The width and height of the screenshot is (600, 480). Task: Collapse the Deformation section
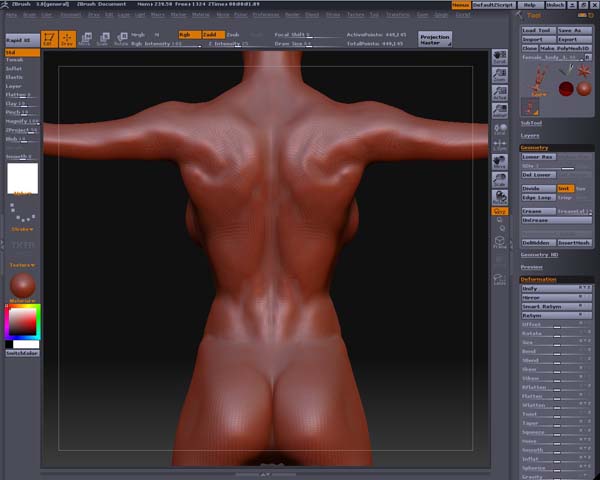pyautogui.click(x=538, y=279)
